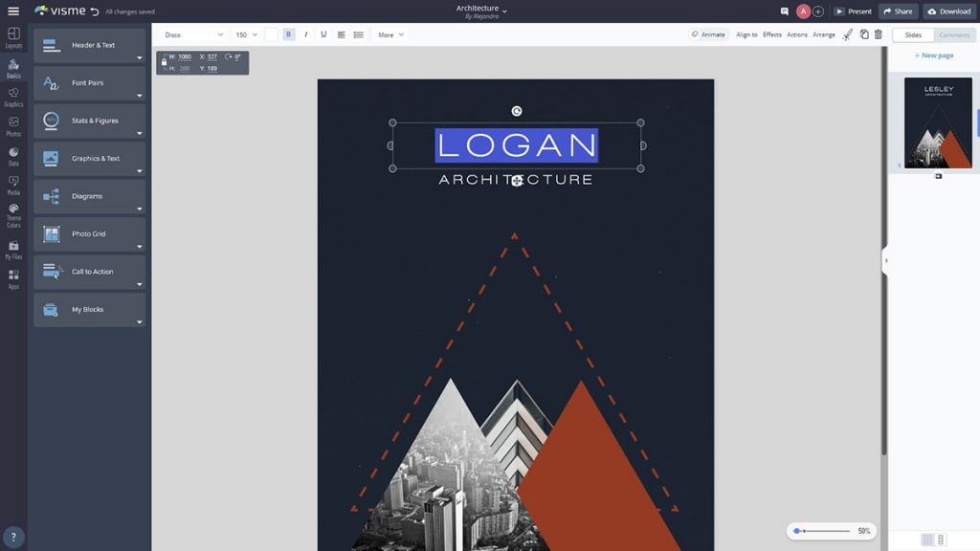Click the duplicate/copy object icon
This screenshot has height=551, width=980.
(x=863, y=34)
